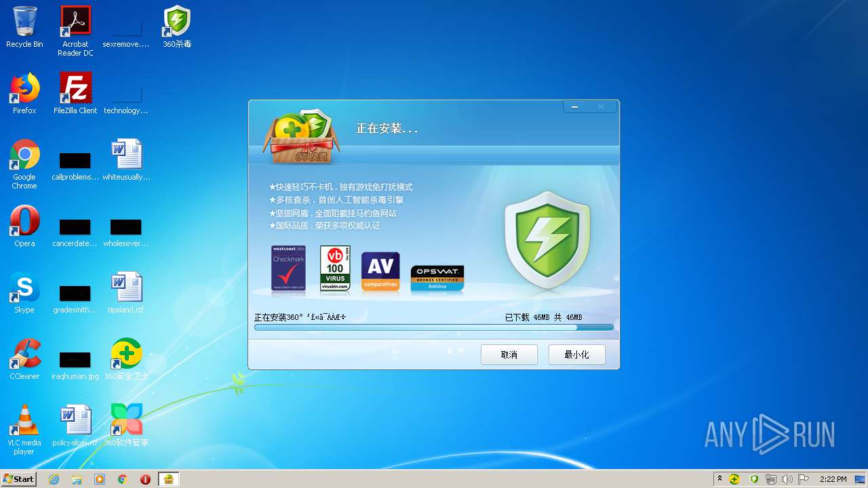Viewport: 868px width, 488px height.
Task: Click the 取消 (Cancel) button
Action: tap(509, 354)
